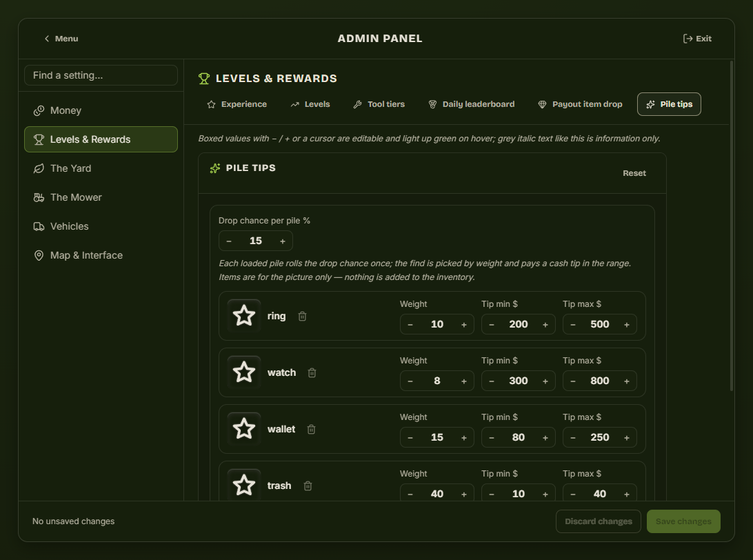
Task: Increase the ring Tip max value
Action: (x=627, y=325)
